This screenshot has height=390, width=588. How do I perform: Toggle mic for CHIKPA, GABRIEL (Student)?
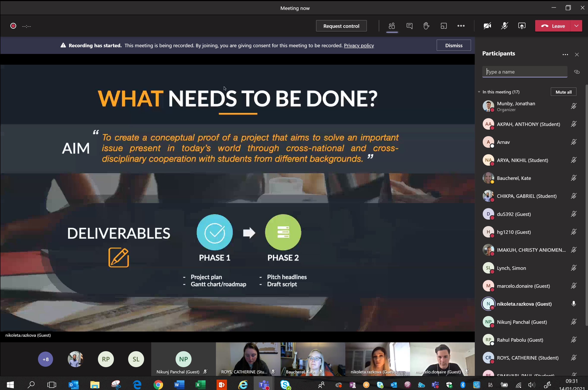574,196
